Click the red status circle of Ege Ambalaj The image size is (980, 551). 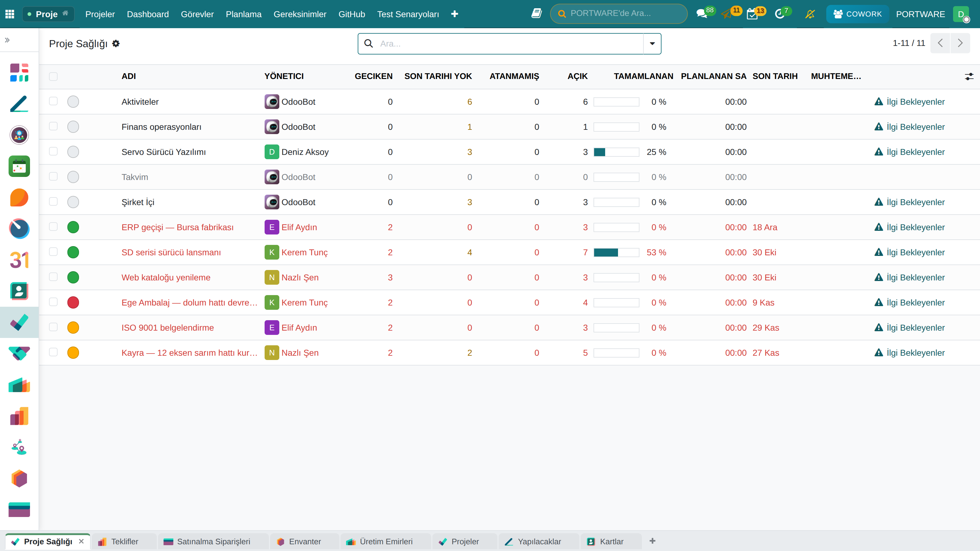(73, 303)
